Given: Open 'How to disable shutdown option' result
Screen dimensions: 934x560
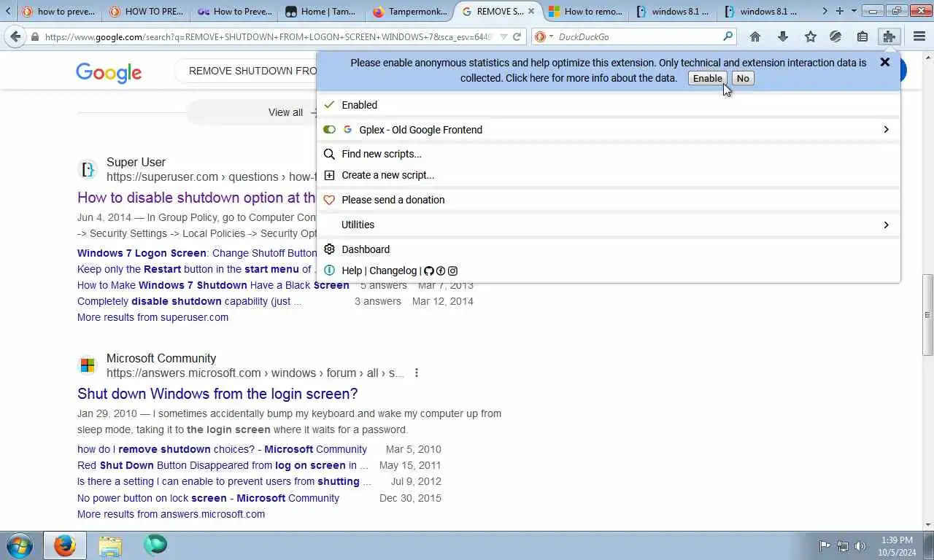Looking at the screenshot, I should [197, 198].
